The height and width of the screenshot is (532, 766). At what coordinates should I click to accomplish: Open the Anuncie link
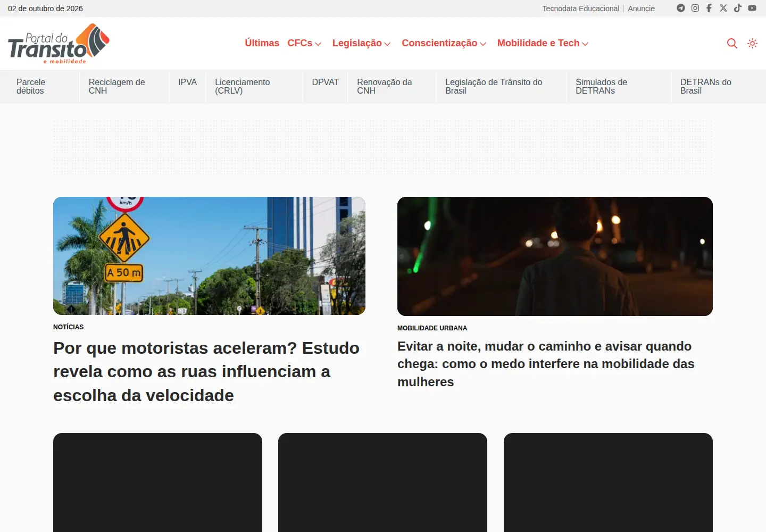pyautogui.click(x=641, y=9)
